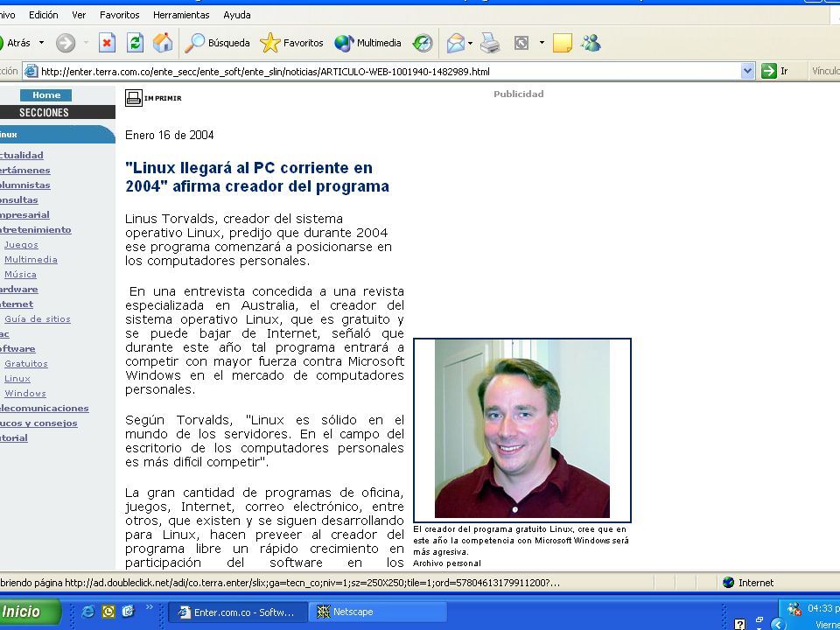This screenshot has width=840, height=630.
Task: Click the grey square icon beside printer
Action: (x=521, y=43)
